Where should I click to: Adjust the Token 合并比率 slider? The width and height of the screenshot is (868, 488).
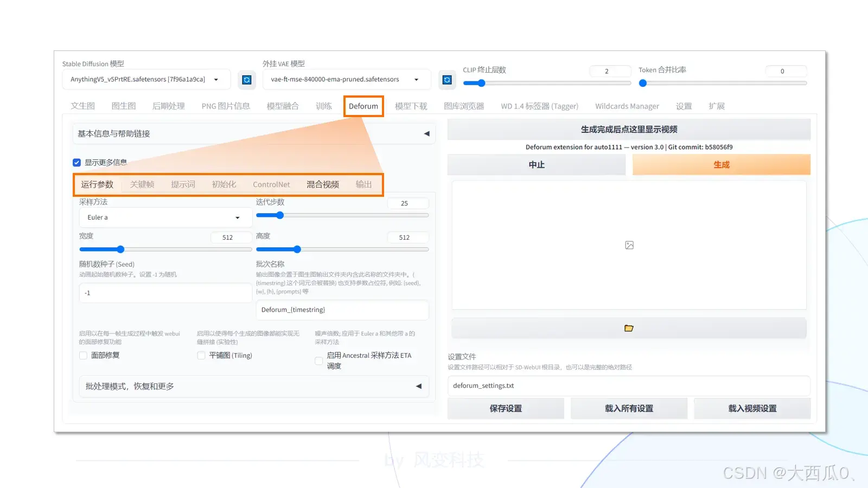pos(723,84)
